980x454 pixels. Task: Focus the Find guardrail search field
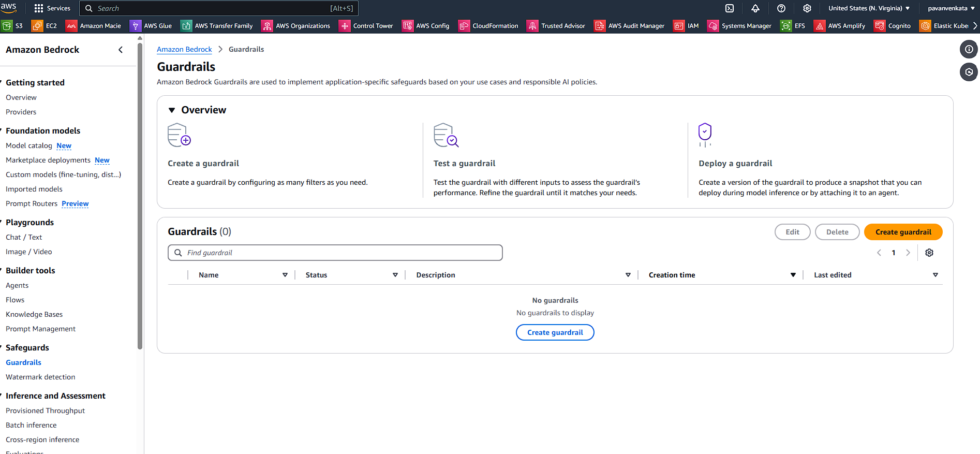tap(335, 253)
